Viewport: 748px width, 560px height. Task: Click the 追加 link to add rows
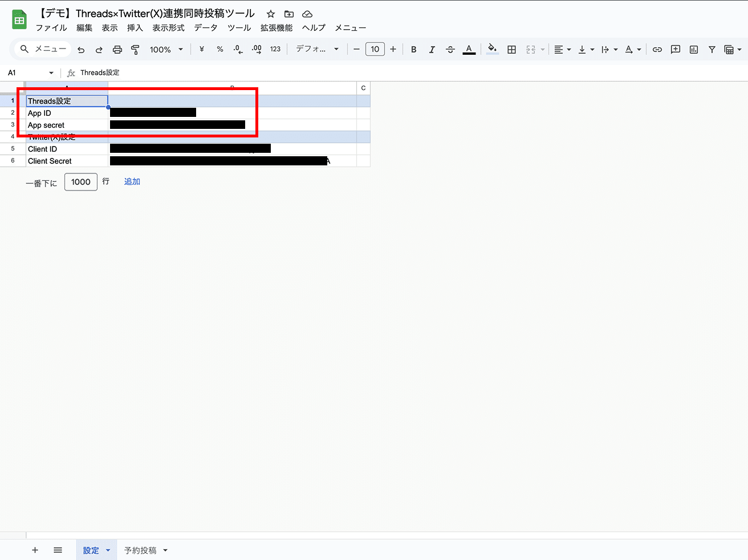point(132,182)
